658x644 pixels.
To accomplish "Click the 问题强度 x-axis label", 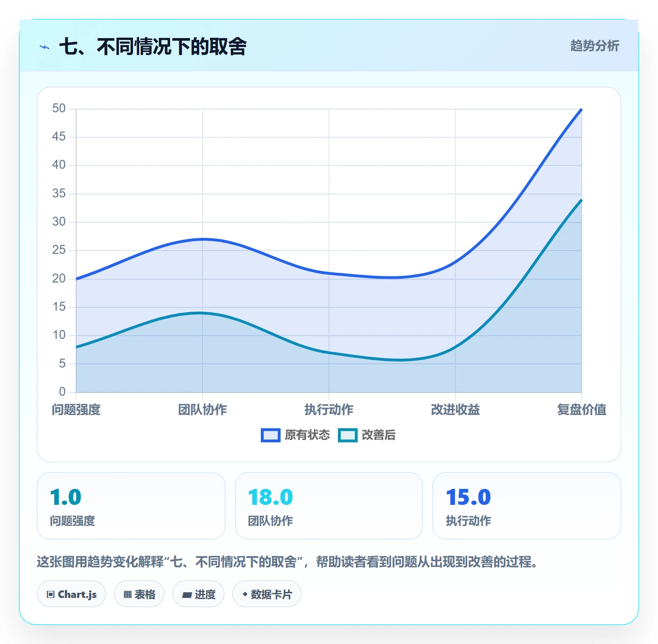I will (76, 410).
